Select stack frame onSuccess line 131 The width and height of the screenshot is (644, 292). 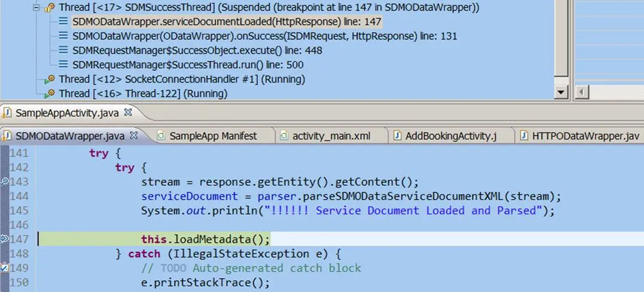click(x=264, y=36)
